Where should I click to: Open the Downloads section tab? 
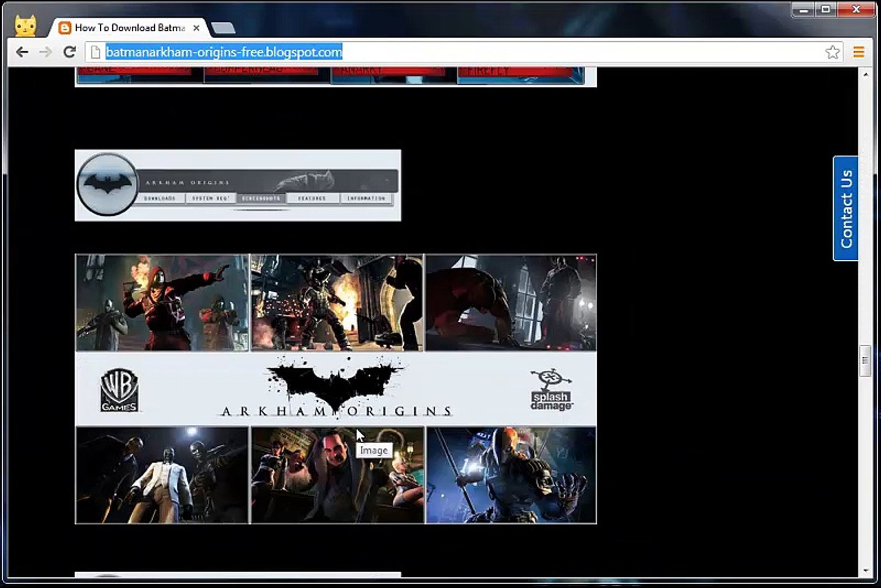point(160,199)
